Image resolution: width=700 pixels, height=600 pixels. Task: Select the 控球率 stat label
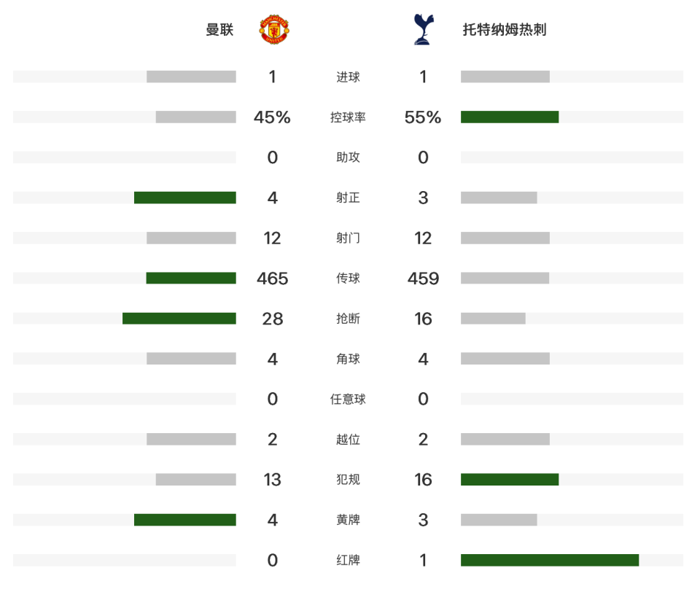coord(348,117)
